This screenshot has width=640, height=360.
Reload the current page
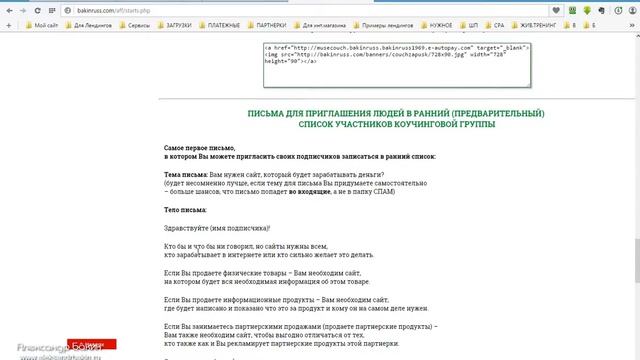coord(37,11)
